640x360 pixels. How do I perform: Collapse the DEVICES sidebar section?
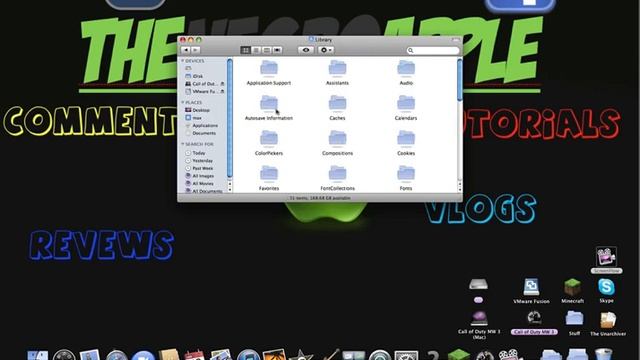[x=182, y=61]
